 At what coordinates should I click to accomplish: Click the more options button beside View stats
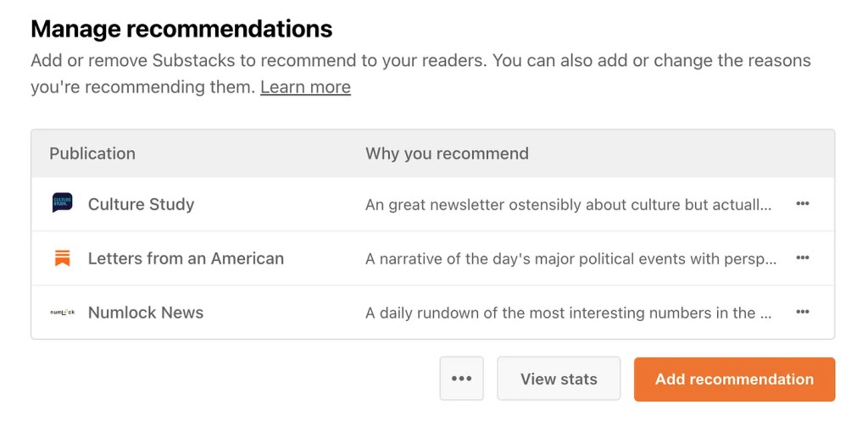461,379
